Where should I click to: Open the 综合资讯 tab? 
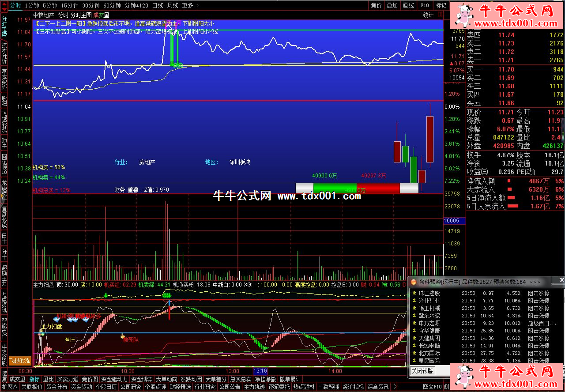coord(378,387)
